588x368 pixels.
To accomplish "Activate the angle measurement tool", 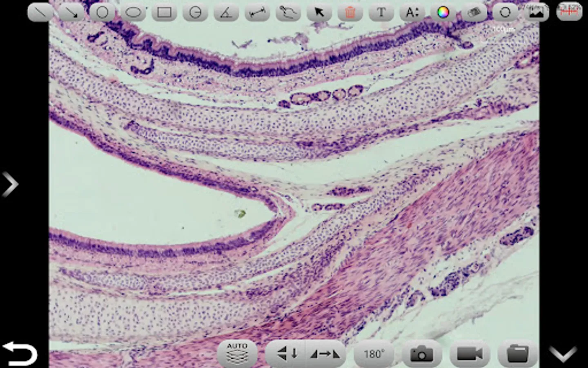I will click(x=226, y=12).
